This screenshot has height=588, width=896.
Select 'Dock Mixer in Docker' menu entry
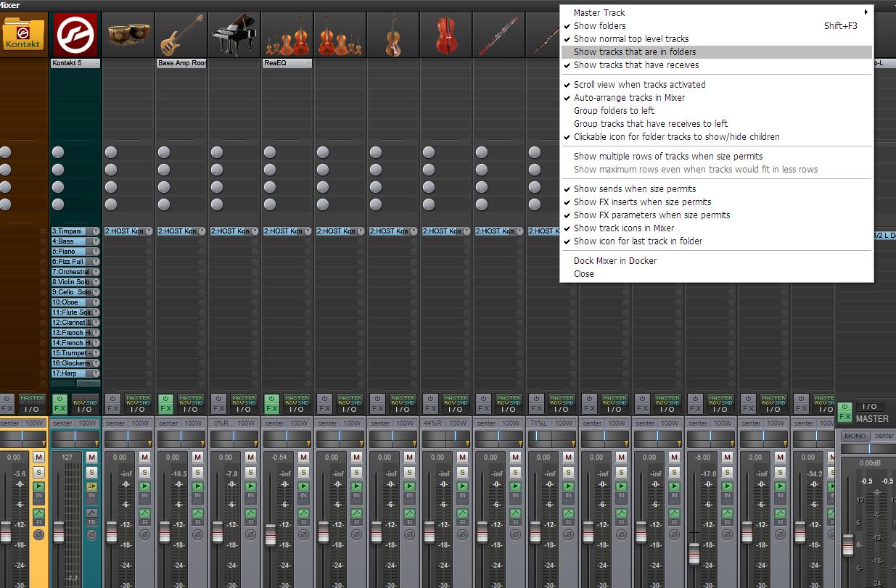[x=615, y=261]
